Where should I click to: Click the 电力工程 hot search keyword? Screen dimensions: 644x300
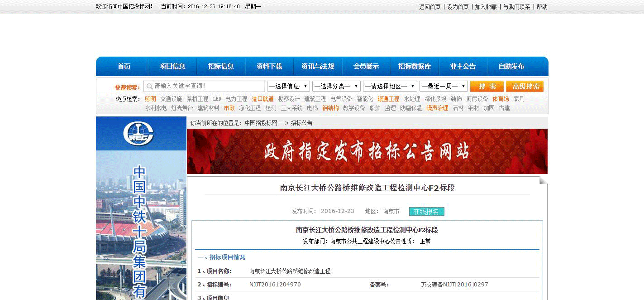coord(236,99)
